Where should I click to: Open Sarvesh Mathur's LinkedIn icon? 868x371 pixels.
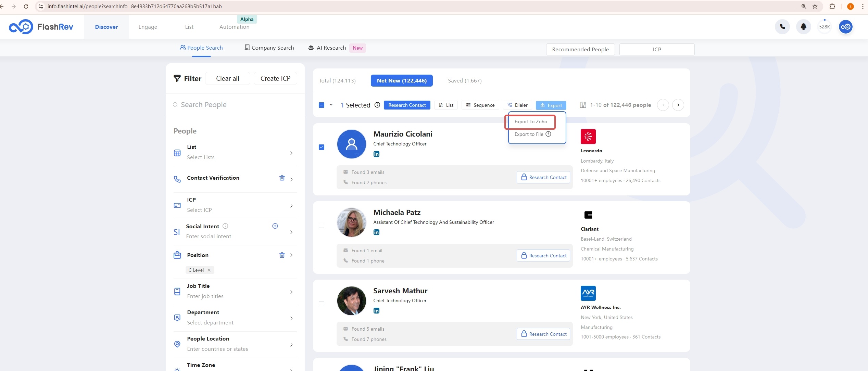[376, 311]
